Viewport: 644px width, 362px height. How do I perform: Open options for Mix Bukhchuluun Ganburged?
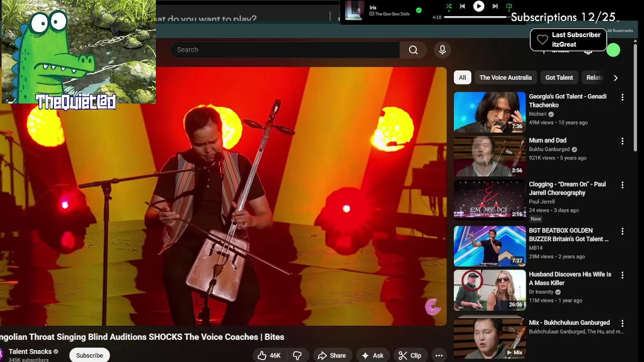[x=622, y=323]
